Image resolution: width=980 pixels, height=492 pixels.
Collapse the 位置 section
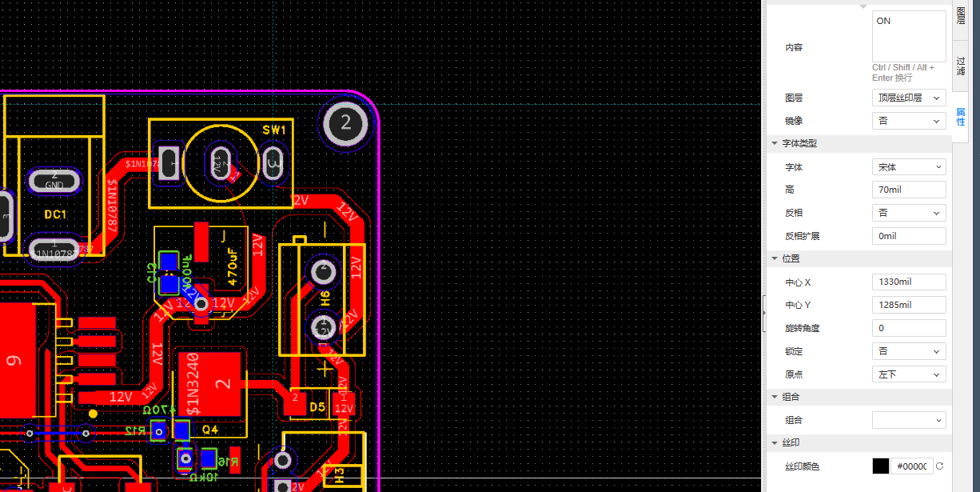(775, 258)
